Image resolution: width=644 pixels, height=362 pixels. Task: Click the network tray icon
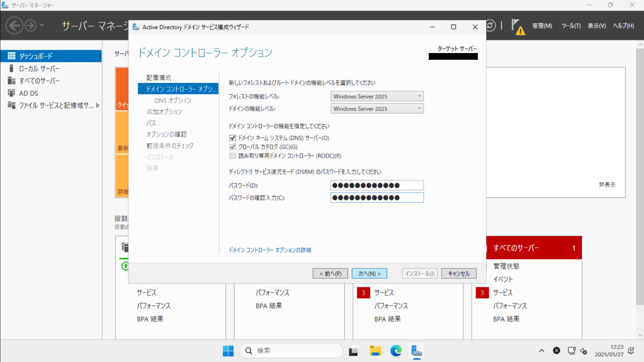572,351
